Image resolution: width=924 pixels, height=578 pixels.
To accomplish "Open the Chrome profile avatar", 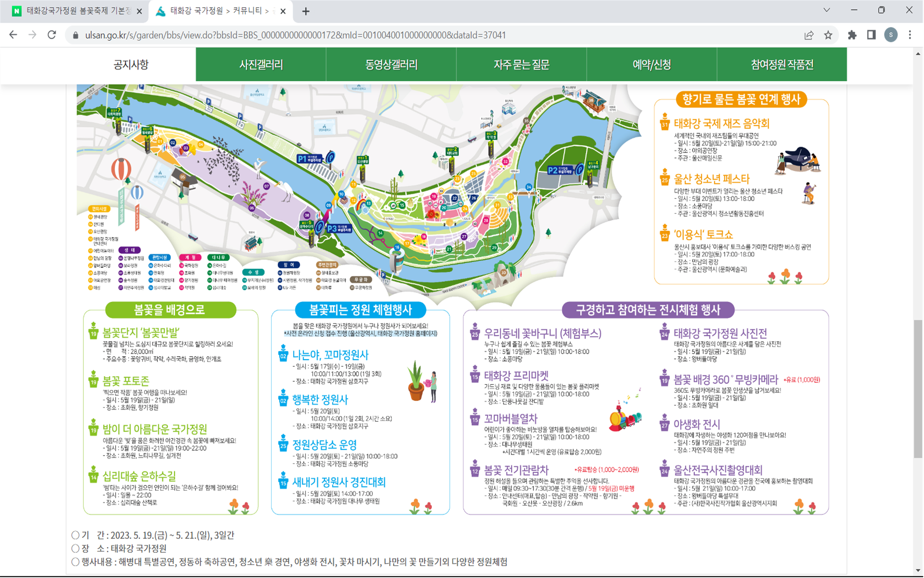I will click(x=891, y=35).
